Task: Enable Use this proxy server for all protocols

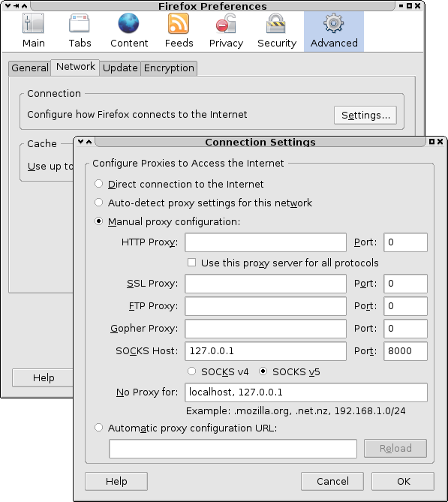Action: pyautogui.click(x=191, y=263)
